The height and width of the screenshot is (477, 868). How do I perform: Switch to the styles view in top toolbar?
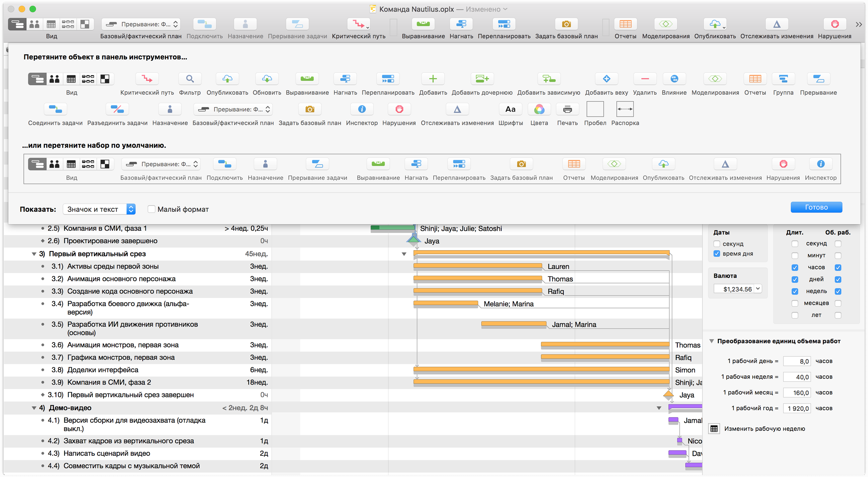tap(85, 24)
